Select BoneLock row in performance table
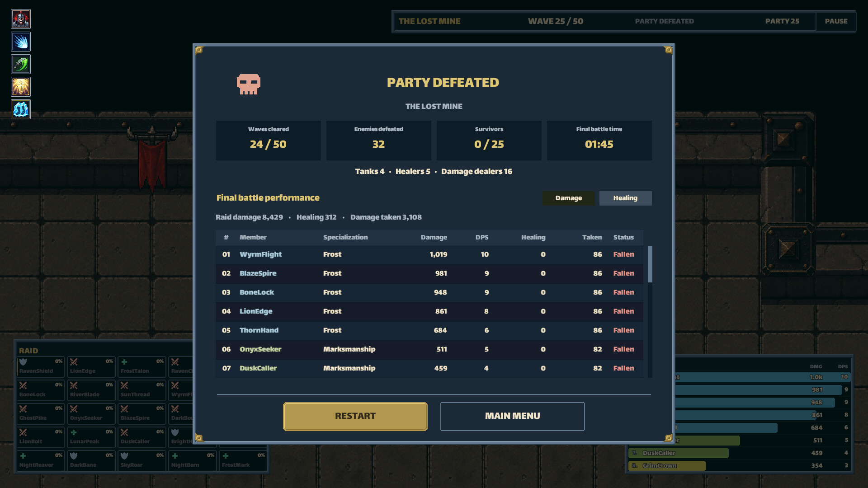 (429, 292)
